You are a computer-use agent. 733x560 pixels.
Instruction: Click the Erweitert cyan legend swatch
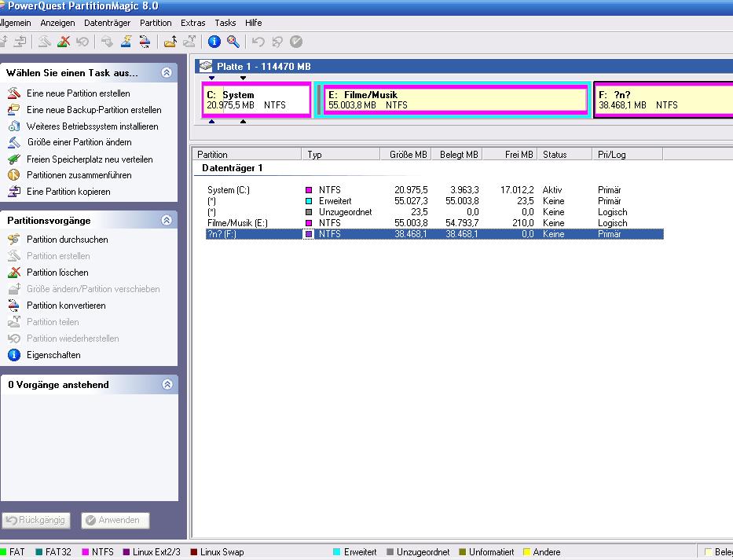pyautogui.click(x=336, y=552)
